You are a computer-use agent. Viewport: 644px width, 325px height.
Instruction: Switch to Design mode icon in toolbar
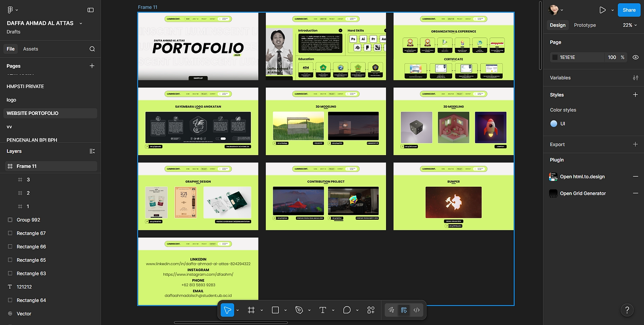pyautogui.click(x=404, y=310)
